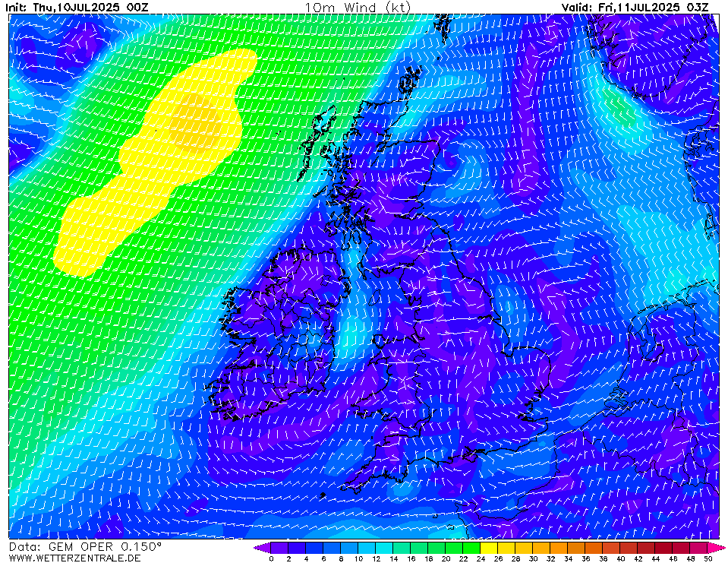The width and height of the screenshot is (728, 563).
Task: Select the 30–32 kt orange legend swatch
Action: tap(541, 548)
